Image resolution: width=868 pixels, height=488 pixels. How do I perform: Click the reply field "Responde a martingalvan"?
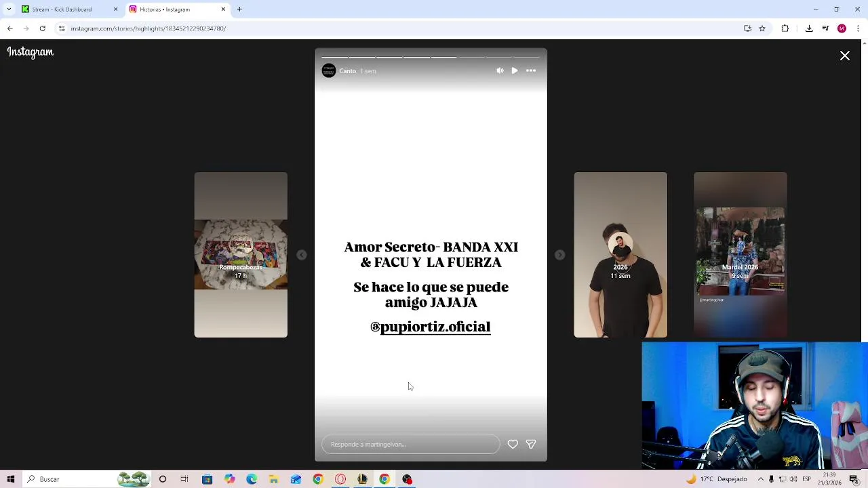tap(410, 444)
